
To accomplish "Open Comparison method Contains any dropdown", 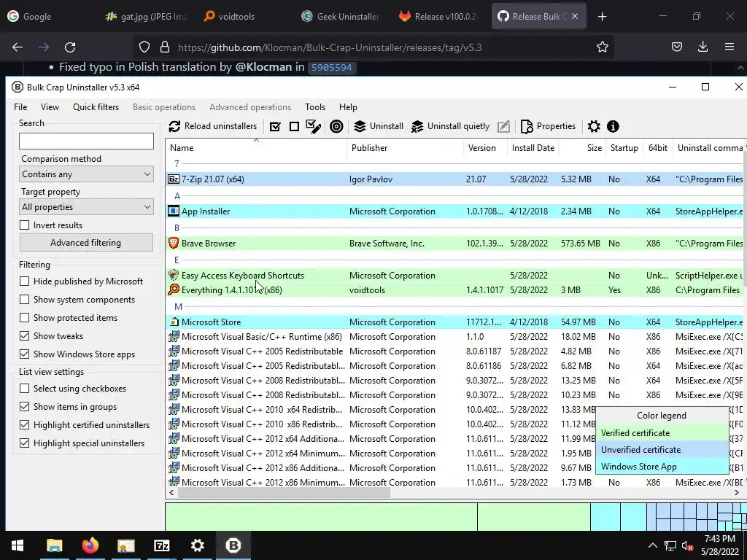I will point(86,174).
